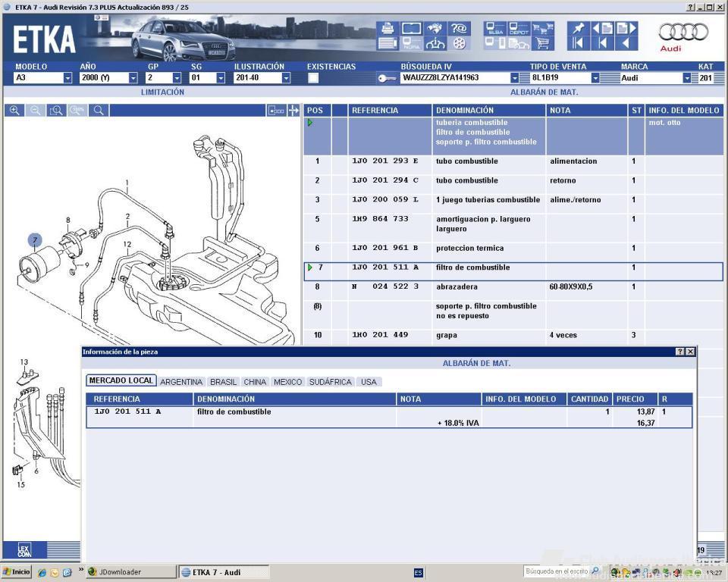Switch to USA tab
The image size is (728, 582).
369,382
